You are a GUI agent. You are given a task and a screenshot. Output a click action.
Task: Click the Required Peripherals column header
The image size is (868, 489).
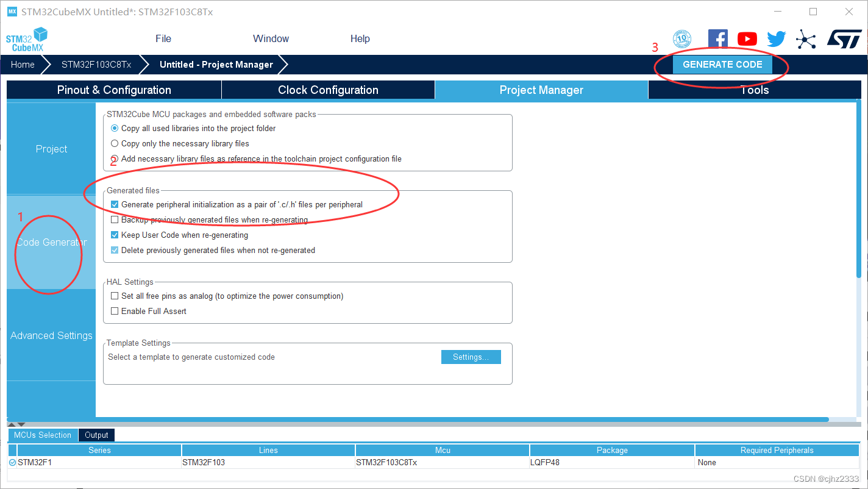click(777, 451)
